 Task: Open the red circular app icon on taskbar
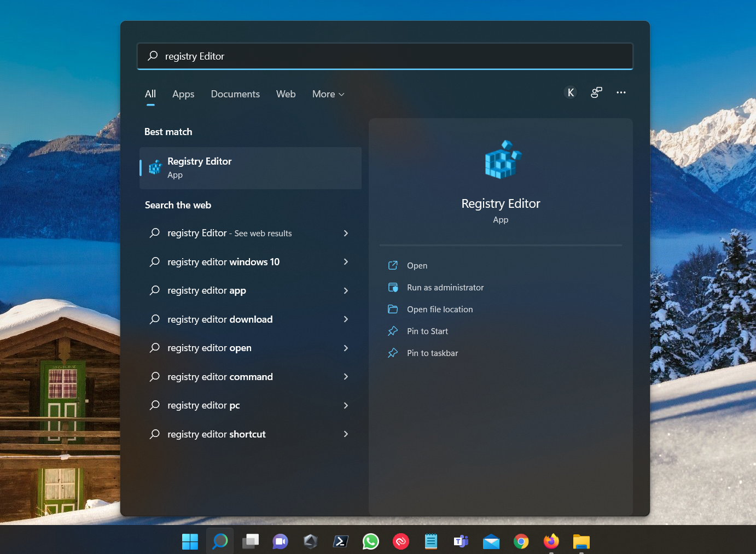pos(401,541)
